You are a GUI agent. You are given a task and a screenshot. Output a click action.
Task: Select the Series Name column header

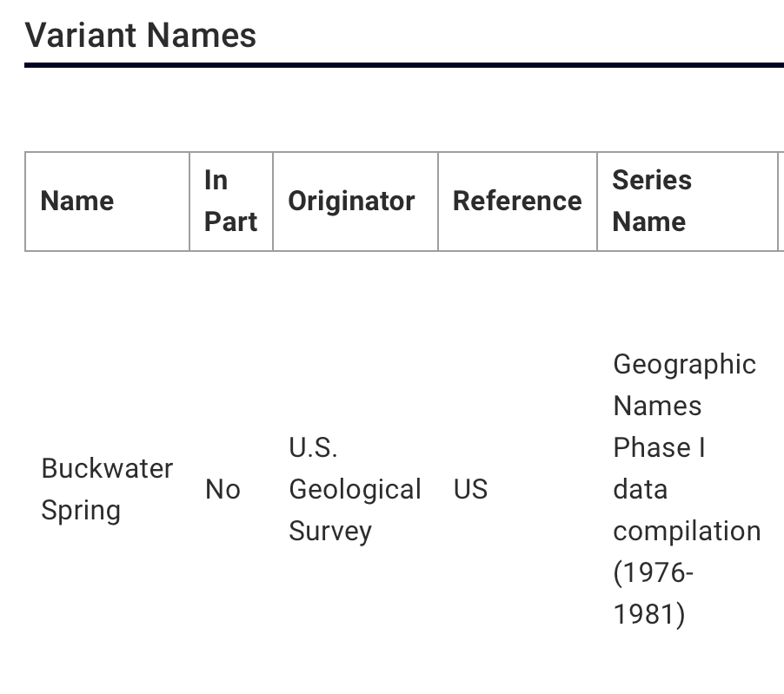tap(652, 202)
